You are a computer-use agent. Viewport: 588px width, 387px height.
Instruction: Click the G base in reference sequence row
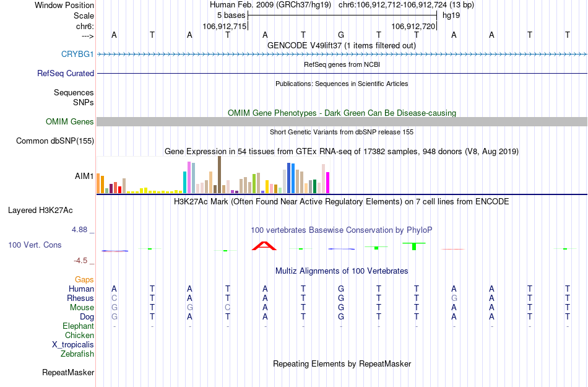[341, 35]
